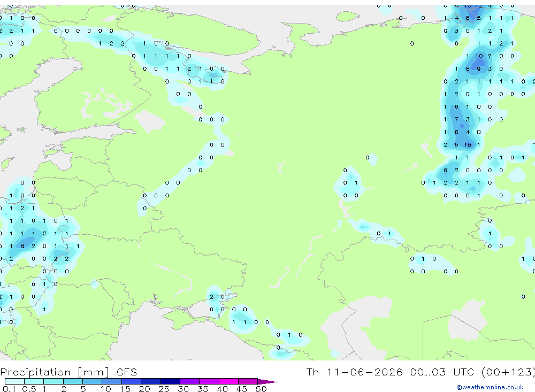Screen dimensions: 535x392
Task: Select the 5–10 mm blue legend swatch
Action: click(x=92, y=381)
